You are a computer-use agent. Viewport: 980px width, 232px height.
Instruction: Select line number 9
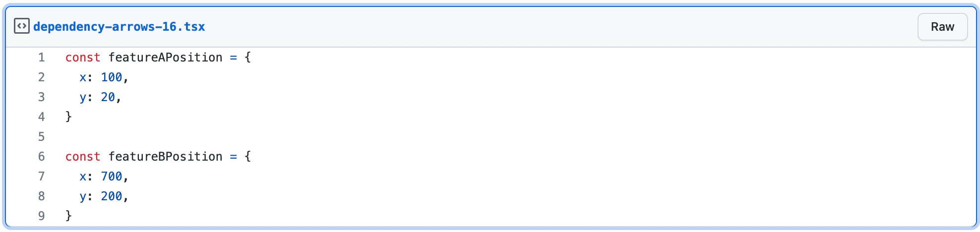click(x=42, y=216)
